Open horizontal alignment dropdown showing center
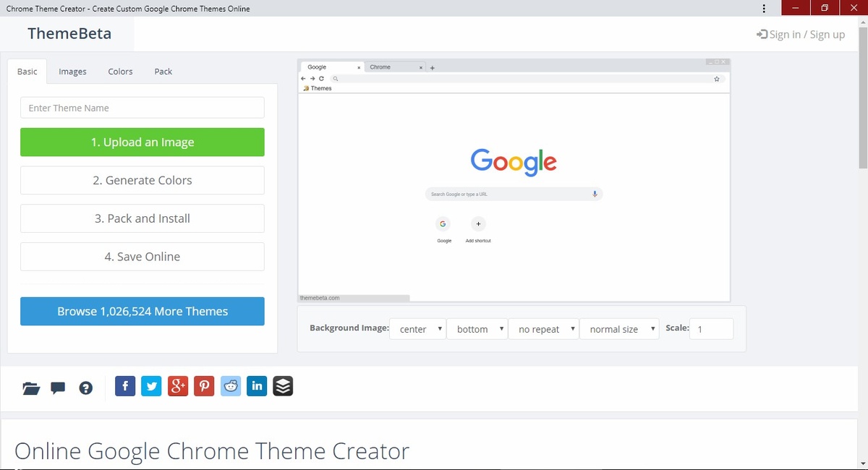Image resolution: width=868 pixels, height=470 pixels. (x=417, y=329)
